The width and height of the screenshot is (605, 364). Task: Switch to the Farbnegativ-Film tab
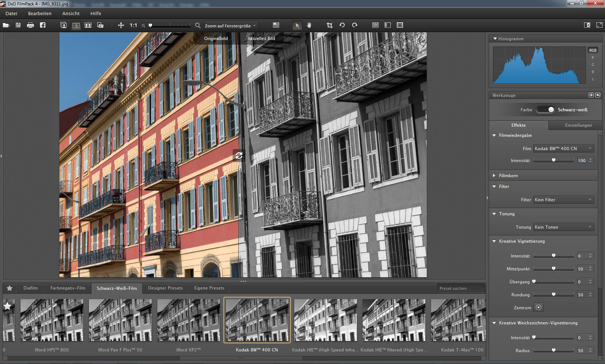coord(68,288)
